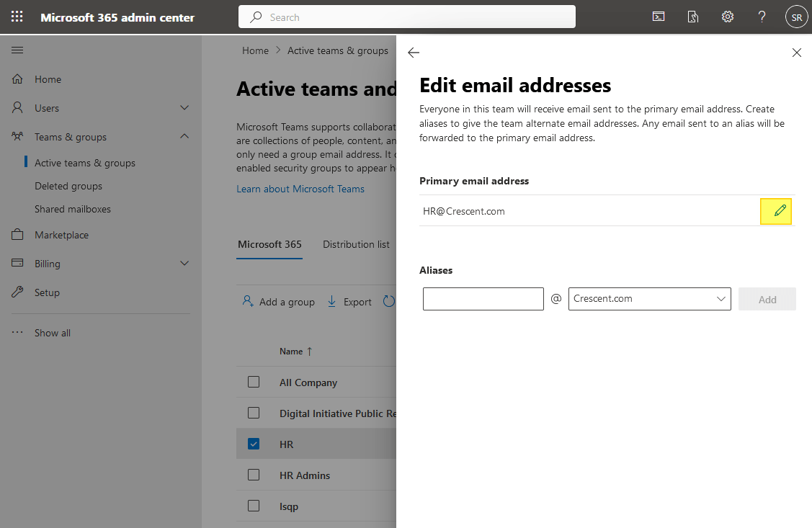Check the All Company group checkbox
The image size is (812, 528).
[254, 382]
